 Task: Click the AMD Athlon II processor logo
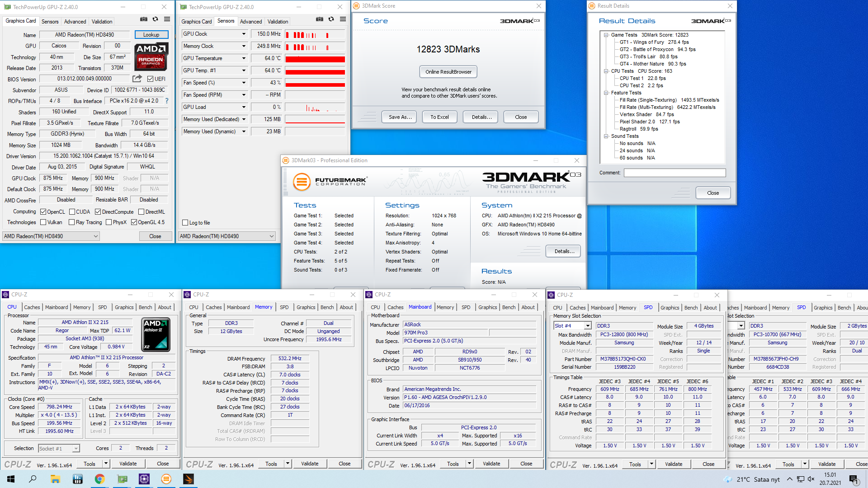pos(156,335)
